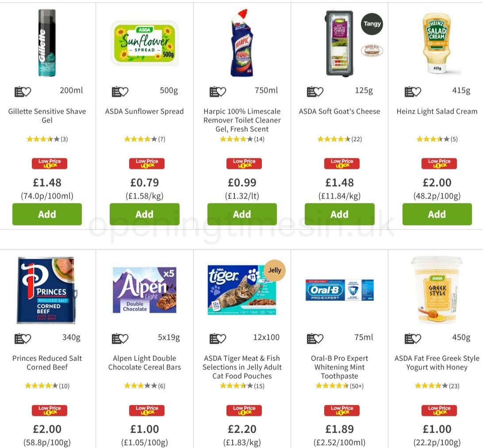Screen dimensions: 483x448
Task: View the 5 reviews for Heinz Salad Cream
Action: [x=453, y=139]
